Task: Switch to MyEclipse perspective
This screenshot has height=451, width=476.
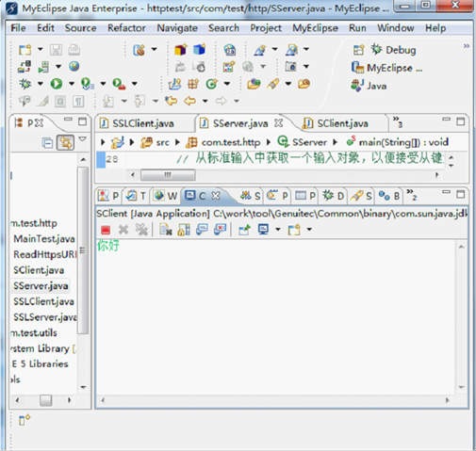Action: point(386,68)
